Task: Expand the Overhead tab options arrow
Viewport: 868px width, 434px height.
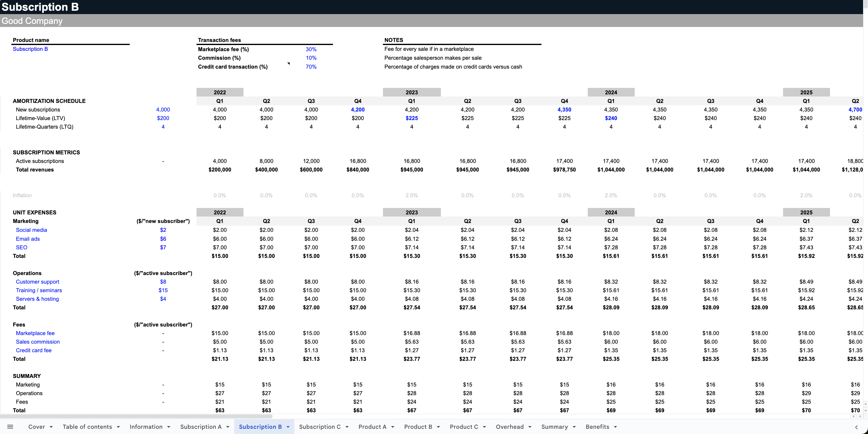Action: click(x=530, y=427)
